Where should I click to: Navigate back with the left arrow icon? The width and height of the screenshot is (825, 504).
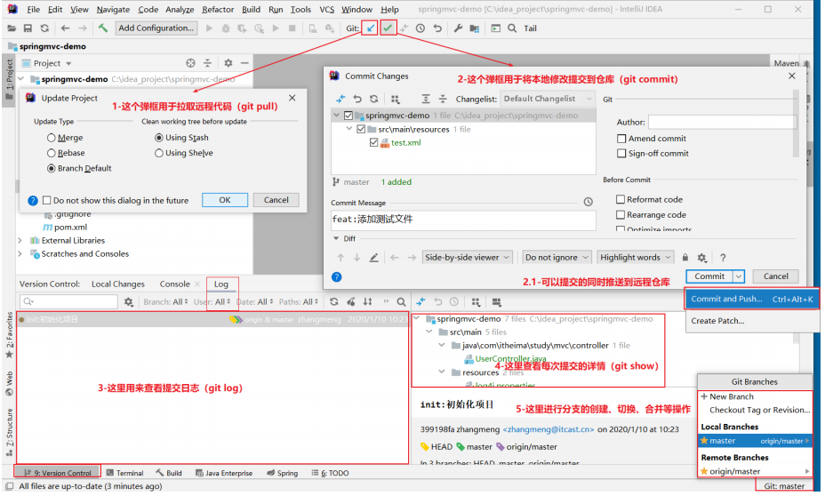point(65,28)
